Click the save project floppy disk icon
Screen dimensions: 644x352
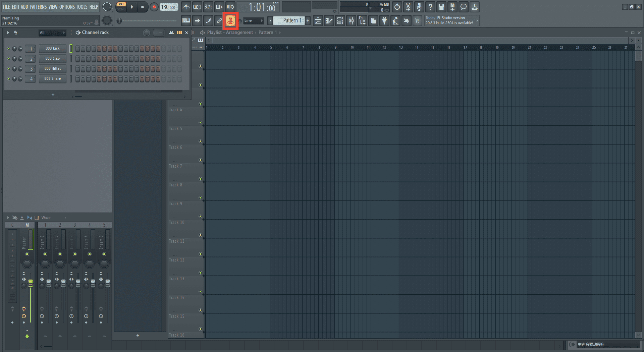441,7
